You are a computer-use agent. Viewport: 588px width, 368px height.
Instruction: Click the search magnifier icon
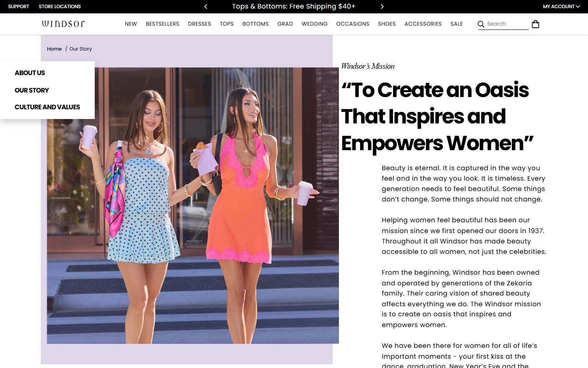coord(481,24)
